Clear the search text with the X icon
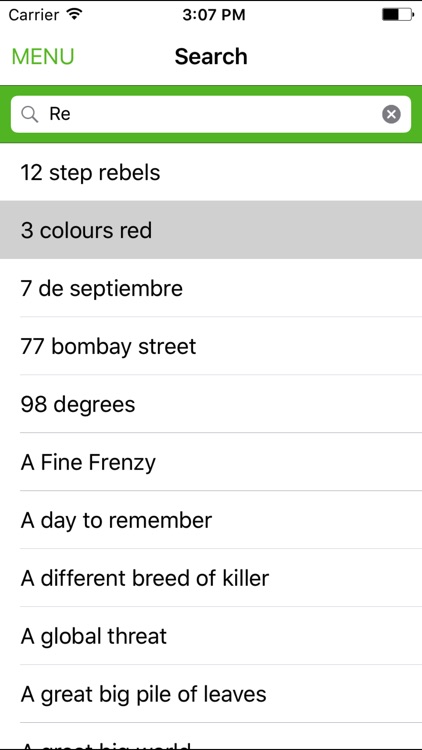 tap(391, 114)
